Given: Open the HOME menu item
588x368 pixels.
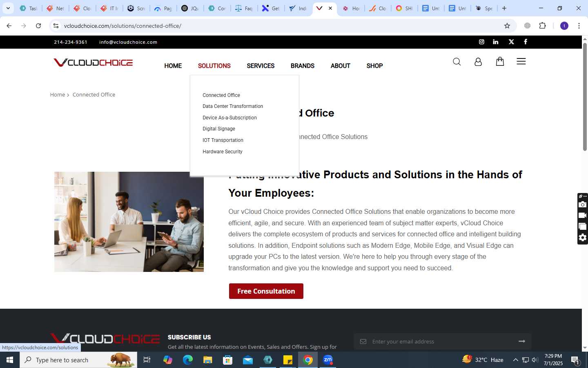Looking at the screenshot, I should pos(173,66).
